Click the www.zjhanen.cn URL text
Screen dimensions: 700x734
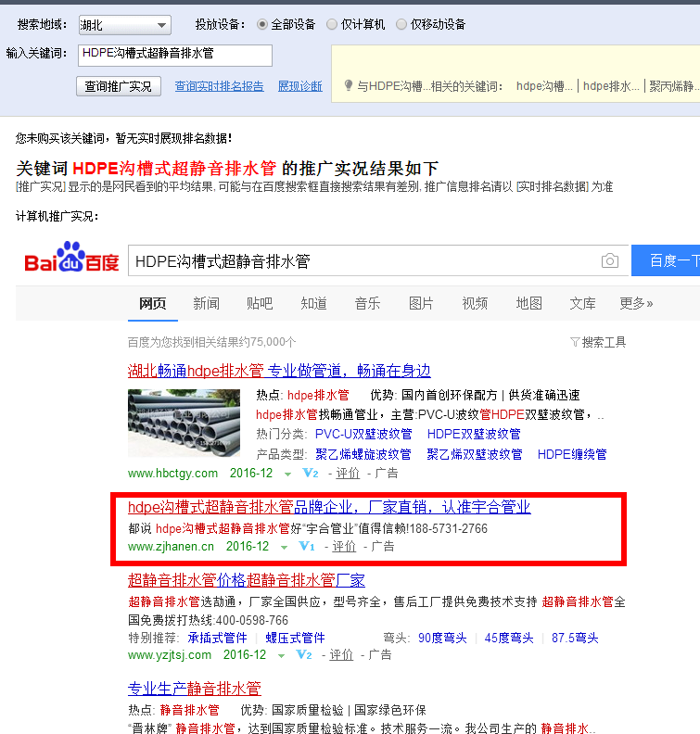tap(171, 546)
